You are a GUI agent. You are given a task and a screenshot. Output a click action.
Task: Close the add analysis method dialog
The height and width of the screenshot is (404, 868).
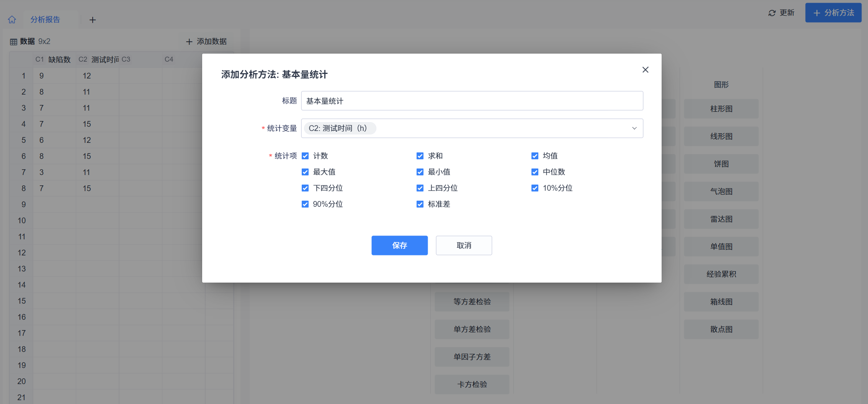645,70
